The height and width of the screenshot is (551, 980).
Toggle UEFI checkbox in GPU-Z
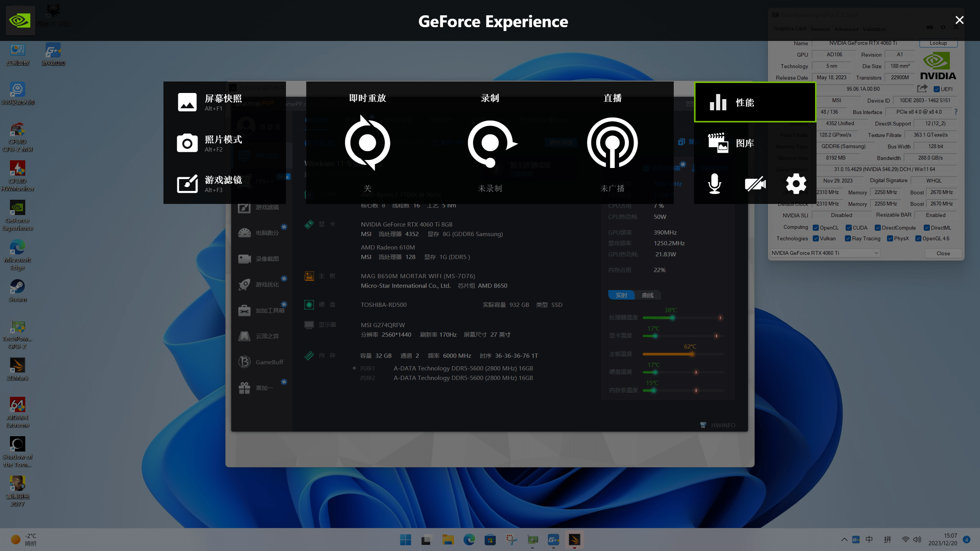[937, 89]
